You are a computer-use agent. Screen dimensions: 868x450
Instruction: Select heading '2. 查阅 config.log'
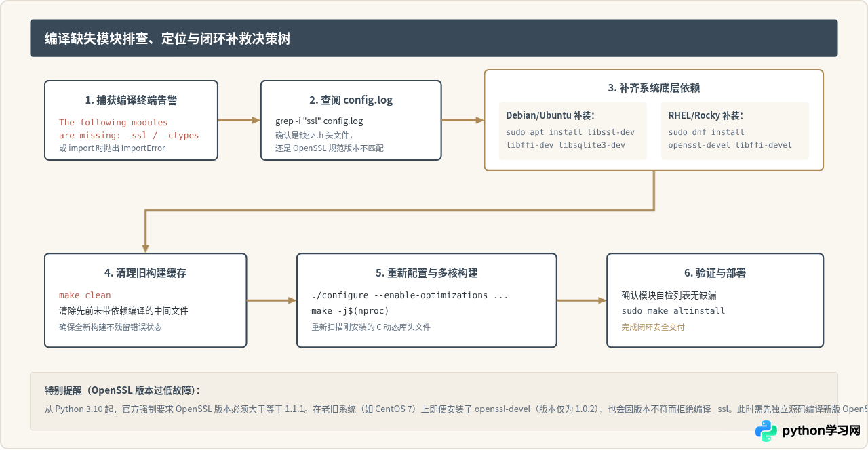click(x=351, y=100)
